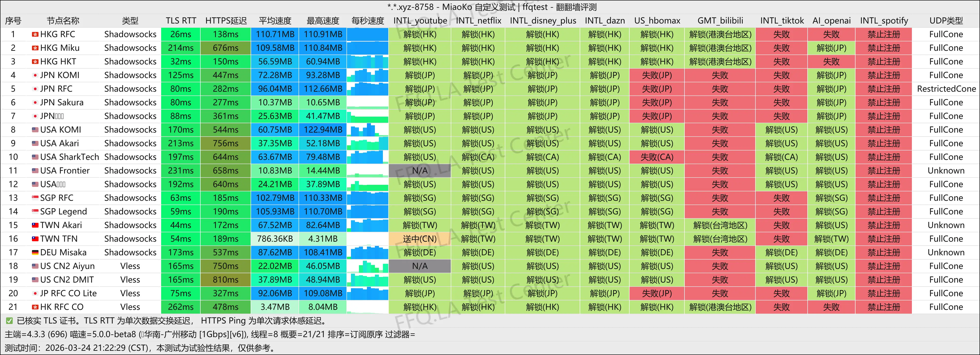Click the Singapore flag next to SGP Legend

(x=35, y=211)
